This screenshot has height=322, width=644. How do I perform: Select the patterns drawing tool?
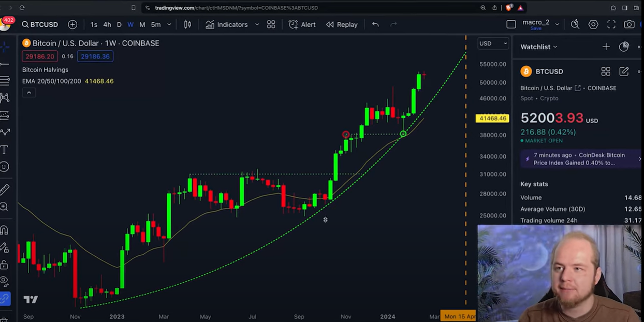[x=4, y=98]
